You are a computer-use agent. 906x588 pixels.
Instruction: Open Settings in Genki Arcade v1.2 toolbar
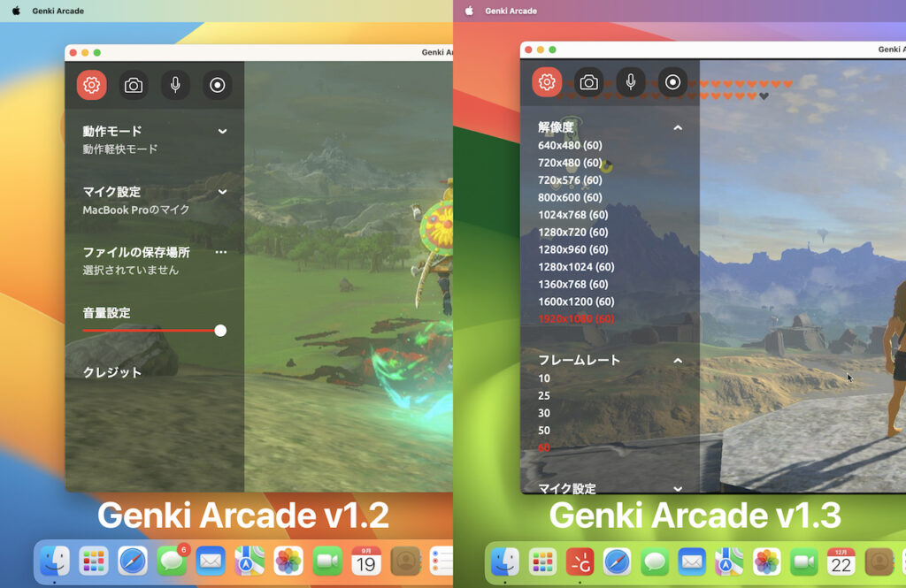coord(91,85)
